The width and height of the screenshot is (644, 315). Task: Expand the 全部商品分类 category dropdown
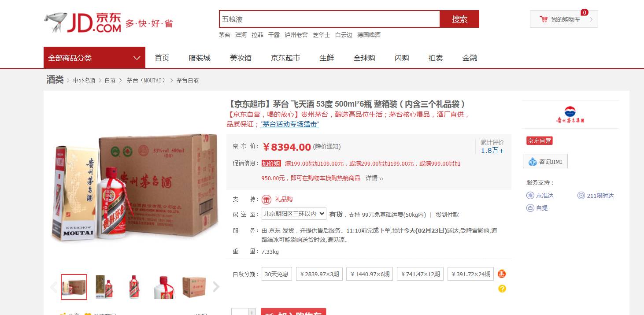tap(94, 58)
